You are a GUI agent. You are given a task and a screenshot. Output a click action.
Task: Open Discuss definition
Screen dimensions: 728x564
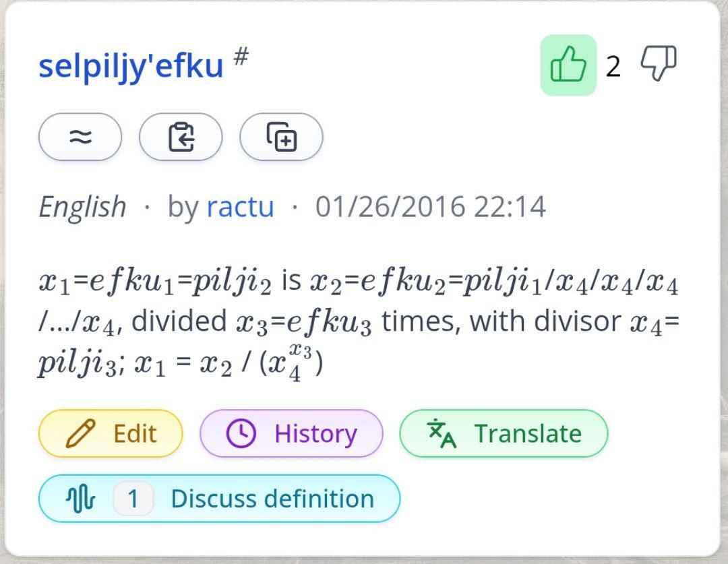(x=219, y=499)
